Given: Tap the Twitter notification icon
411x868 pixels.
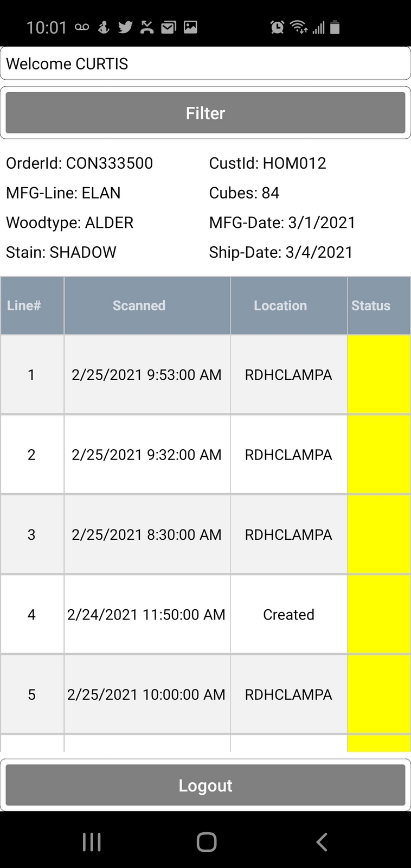Looking at the screenshot, I should pos(125,27).
